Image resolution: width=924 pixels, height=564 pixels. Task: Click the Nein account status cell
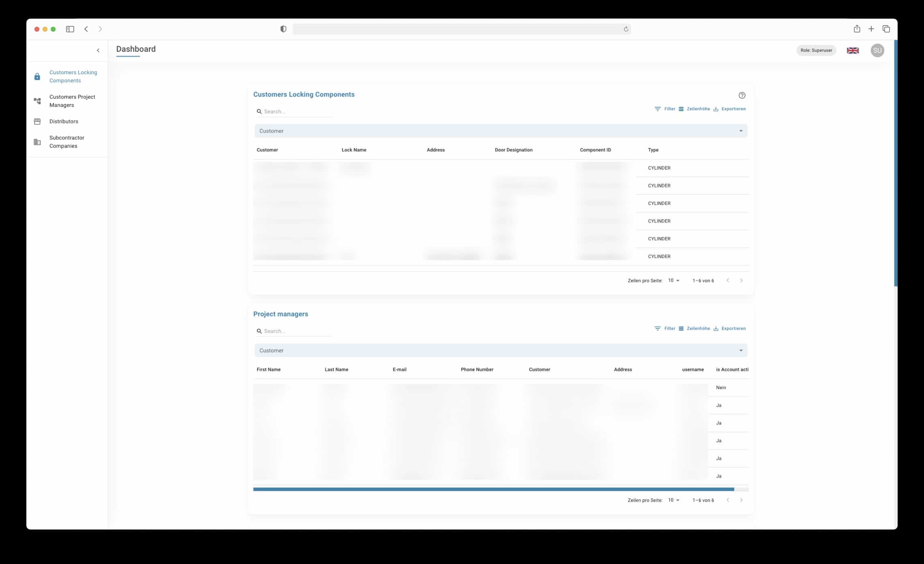[x=721, y=387]
